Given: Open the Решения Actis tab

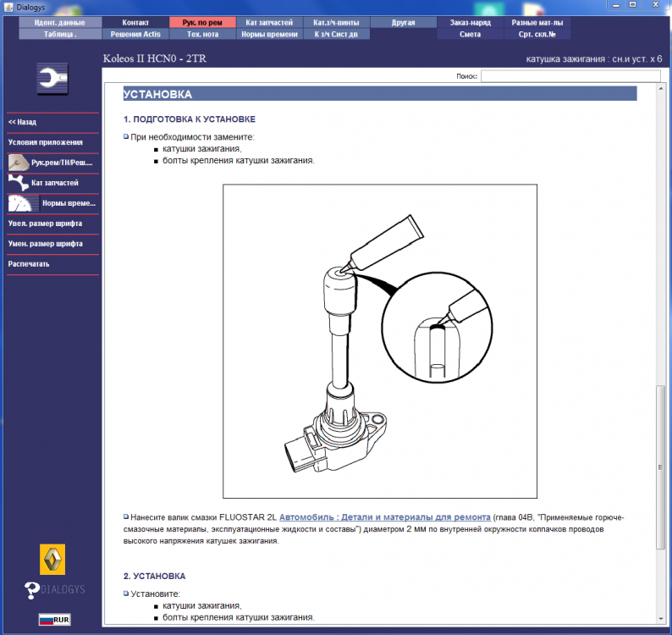Looking at the screenshot, I should click(135, 34).
